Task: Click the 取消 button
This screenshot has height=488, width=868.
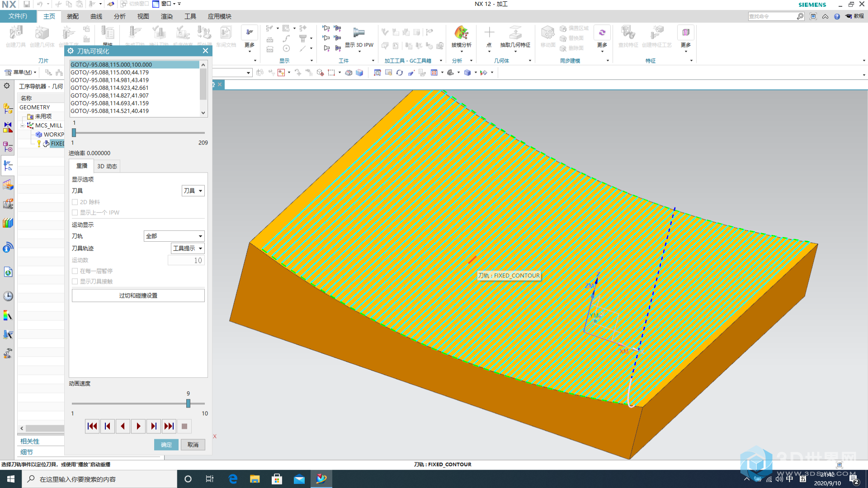Action: click(193, 445)
